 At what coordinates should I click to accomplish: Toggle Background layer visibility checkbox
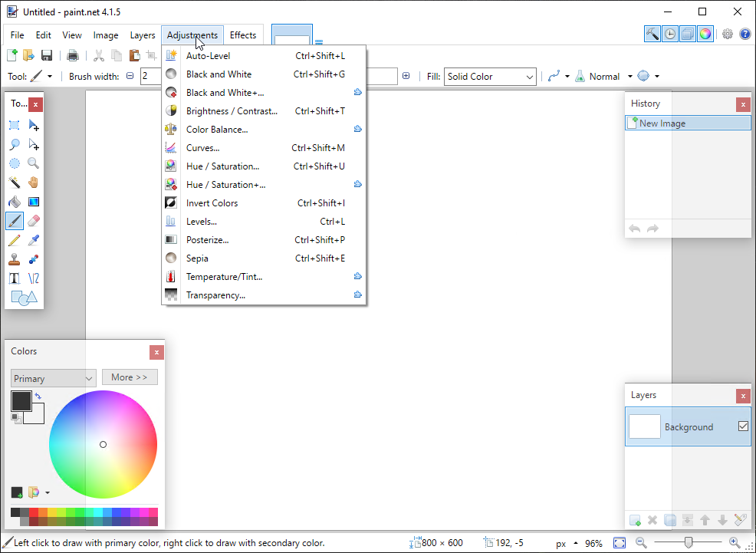tap(743, 426)
